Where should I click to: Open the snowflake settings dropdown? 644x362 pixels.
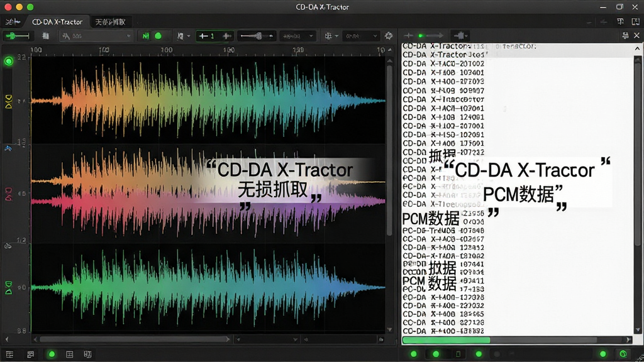tap(331, 36)
